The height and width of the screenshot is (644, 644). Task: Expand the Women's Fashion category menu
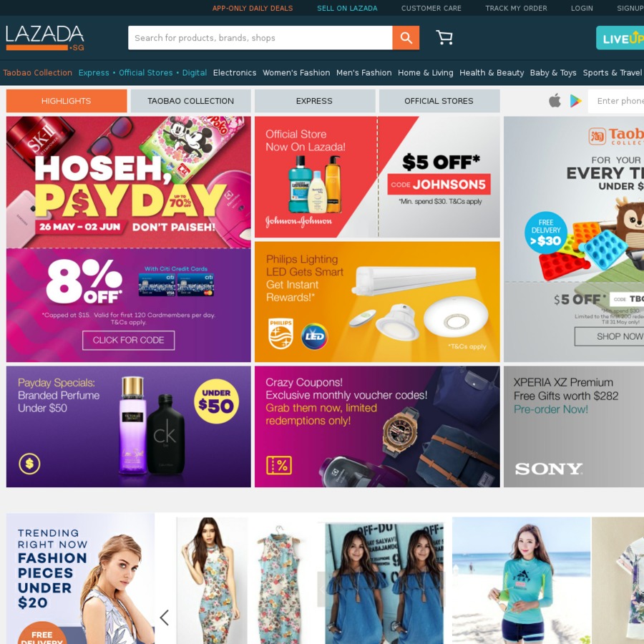[x=296, y=73]
